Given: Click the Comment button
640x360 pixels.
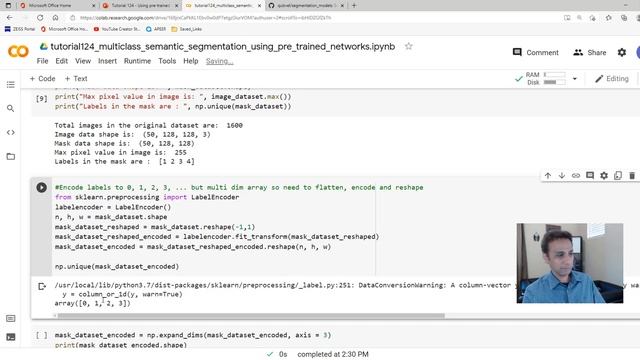Looking at the screenshot, I should [x=536, y=52].
